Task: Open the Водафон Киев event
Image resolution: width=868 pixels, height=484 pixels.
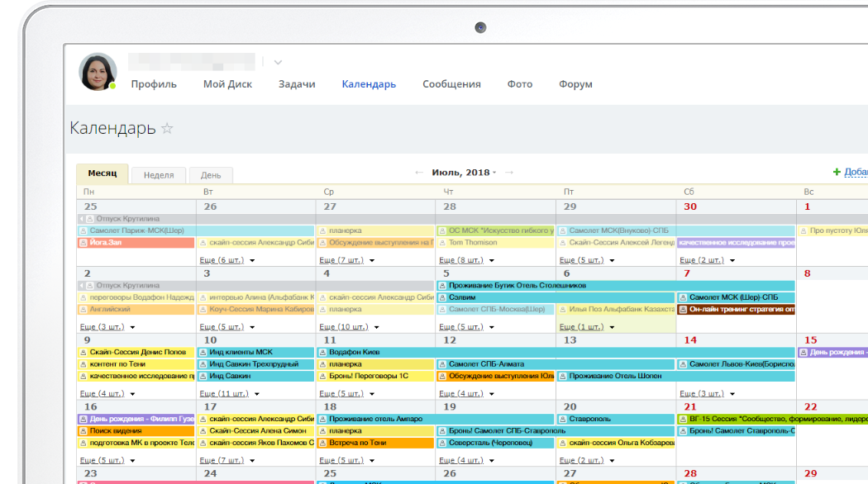Action: point(556,353)
